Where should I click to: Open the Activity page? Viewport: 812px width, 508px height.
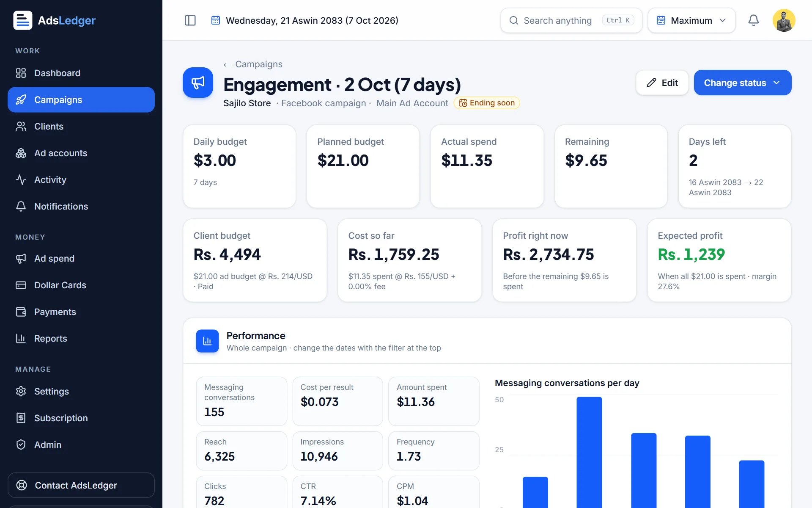(81, 180)
